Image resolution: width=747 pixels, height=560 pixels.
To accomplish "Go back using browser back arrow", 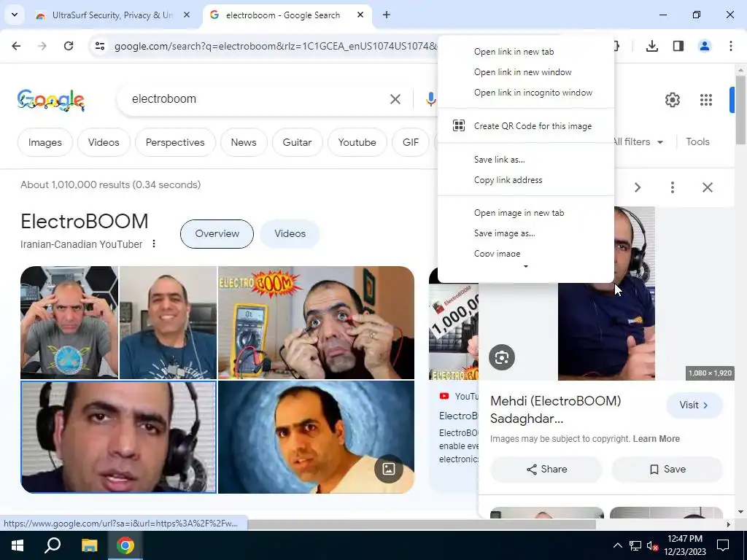I will [x=16, y=46].
